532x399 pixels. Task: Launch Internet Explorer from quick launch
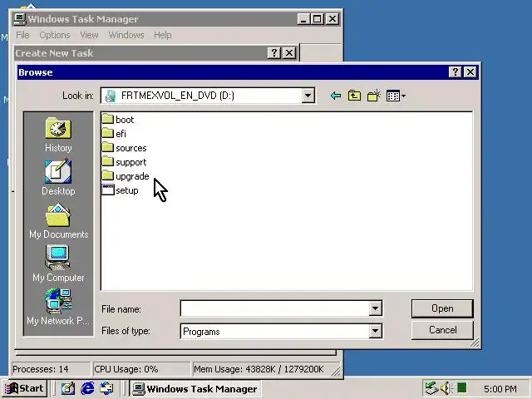87,388
